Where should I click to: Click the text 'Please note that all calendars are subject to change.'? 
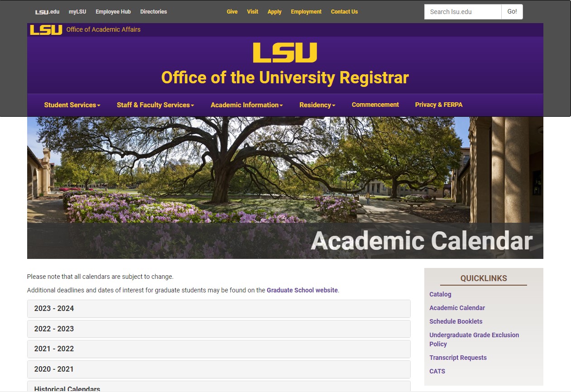pyautogui.click(x=100, y=277)
